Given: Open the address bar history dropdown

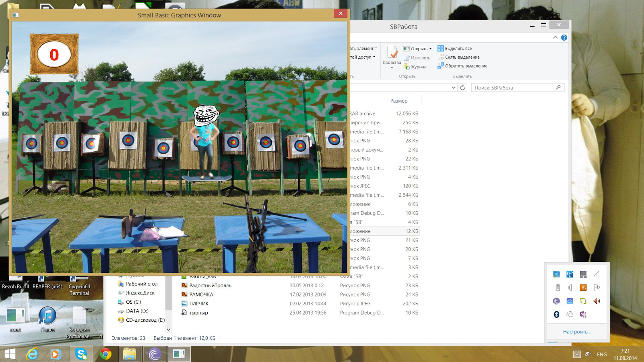Looking at the screenshot, I should pos(454,88).
